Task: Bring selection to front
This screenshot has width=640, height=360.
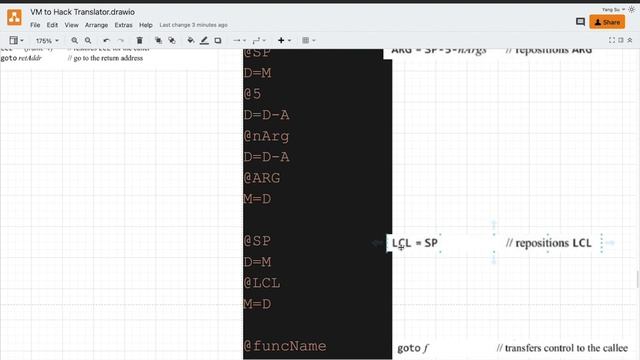Action: point(158,40)
